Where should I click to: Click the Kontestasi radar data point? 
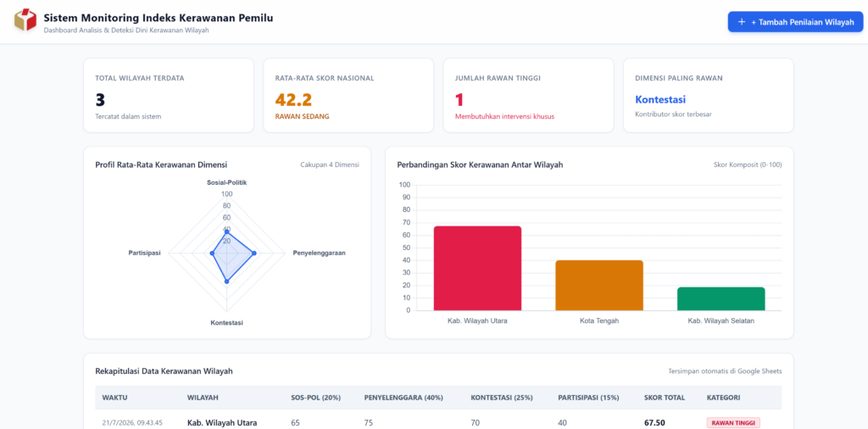226,281
